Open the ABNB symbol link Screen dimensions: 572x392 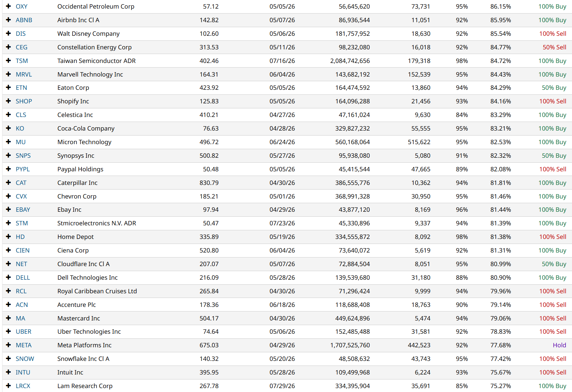pyautogui.click(x=24, y=20)
